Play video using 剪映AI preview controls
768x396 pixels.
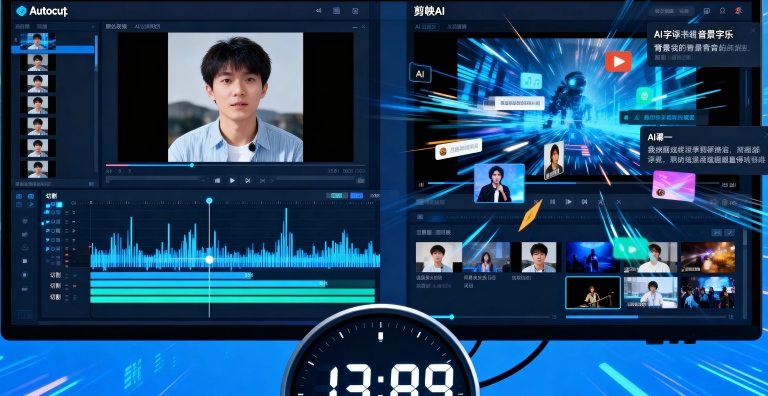pyautogui.click(x=568, y=202)
